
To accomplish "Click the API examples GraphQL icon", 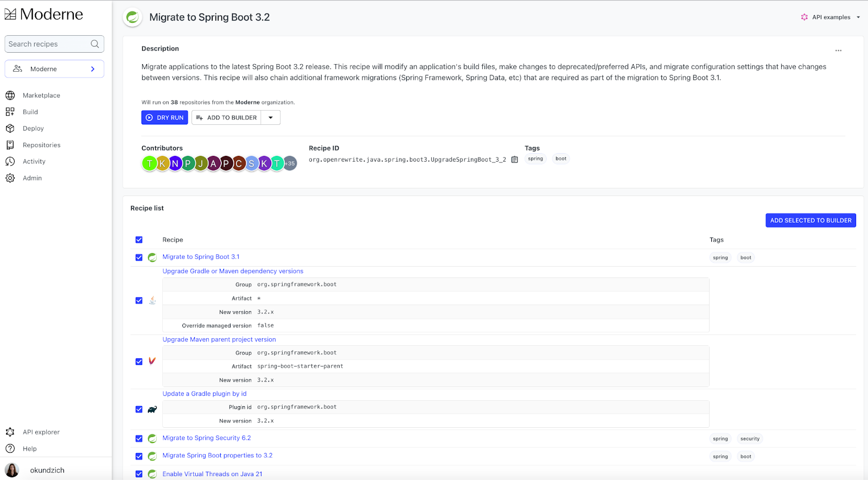I will (x=805, y=17).
